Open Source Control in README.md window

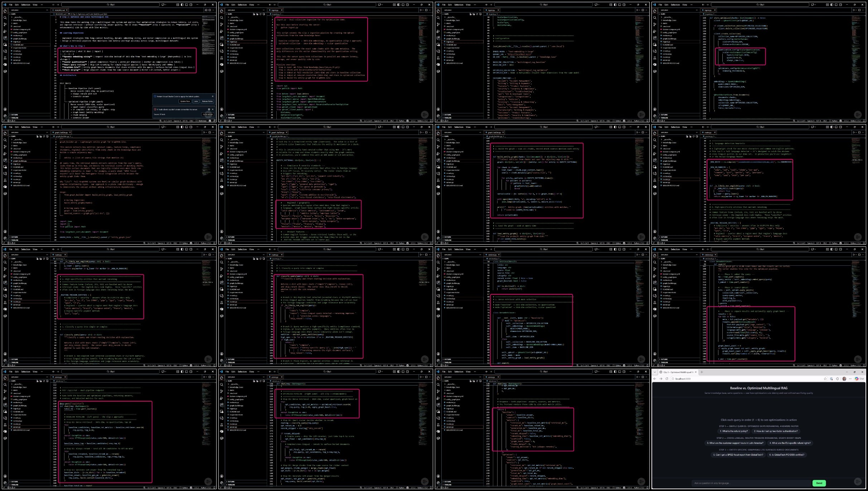[x=5, y=24]
